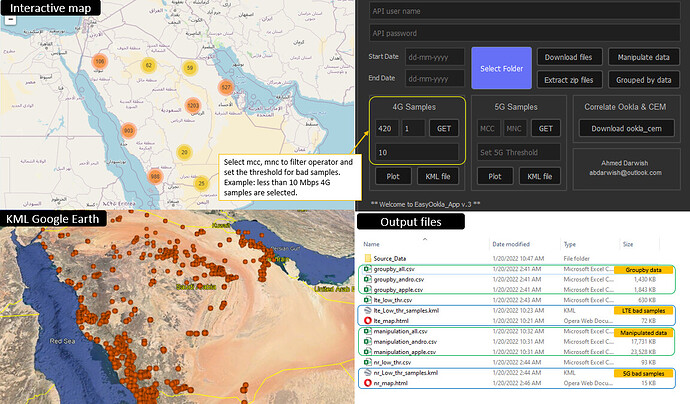Open the 20 cluster marker on the map
The height and width of the screenshot is (404, 690).
(x=184, y=152)
